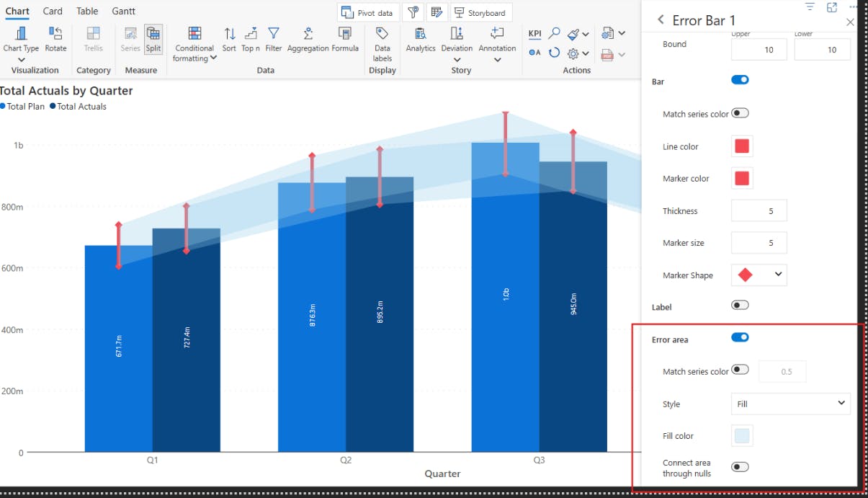This screenshot has height=498, width=868.
Task: Click the Pivot data button
Action: point(368,13)
